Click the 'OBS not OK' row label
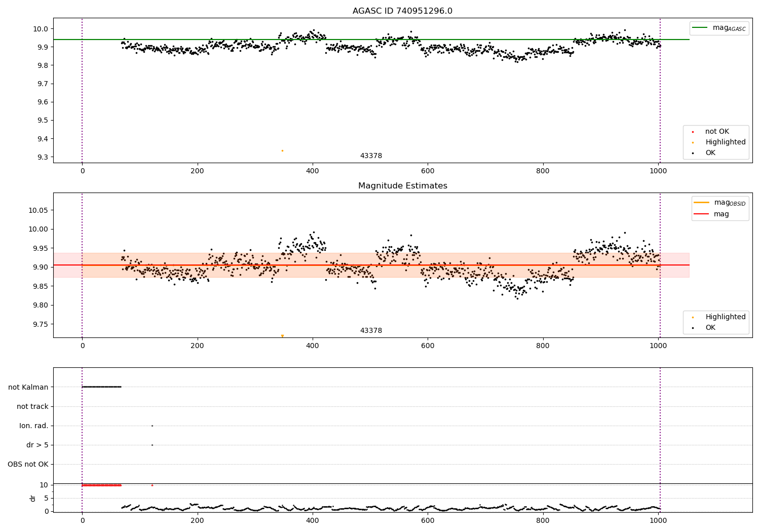The image size is (760, 532). [28, 464]
